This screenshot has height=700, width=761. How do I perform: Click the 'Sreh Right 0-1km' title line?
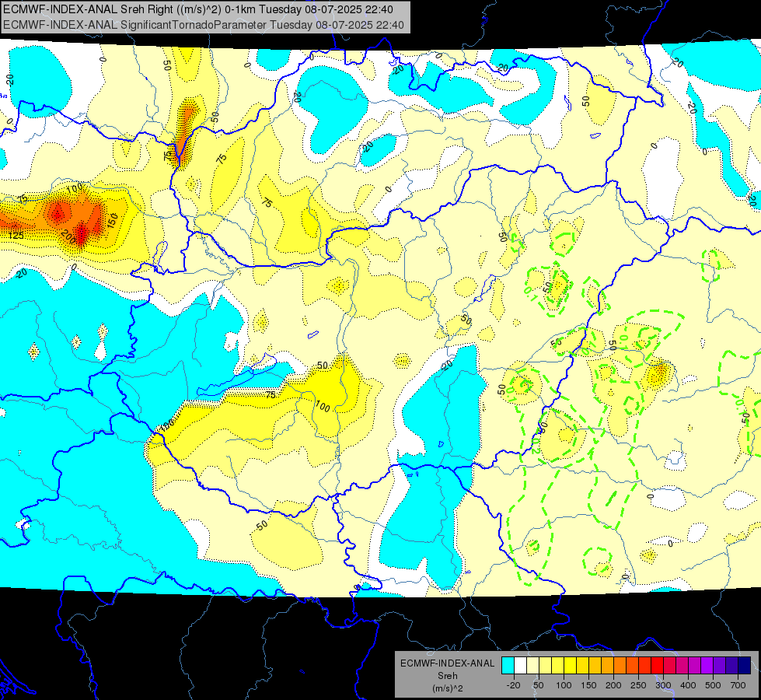198,9
